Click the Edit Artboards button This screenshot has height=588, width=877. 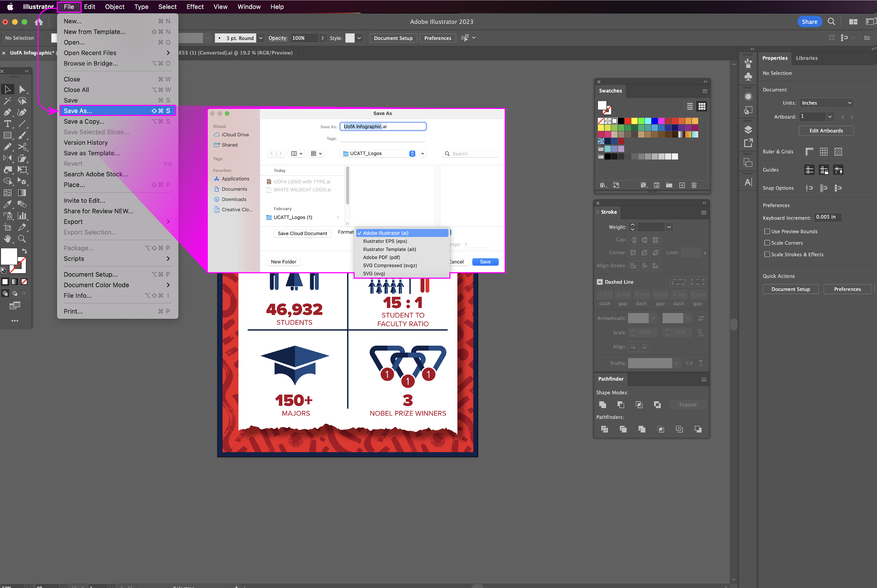(826, 130)
